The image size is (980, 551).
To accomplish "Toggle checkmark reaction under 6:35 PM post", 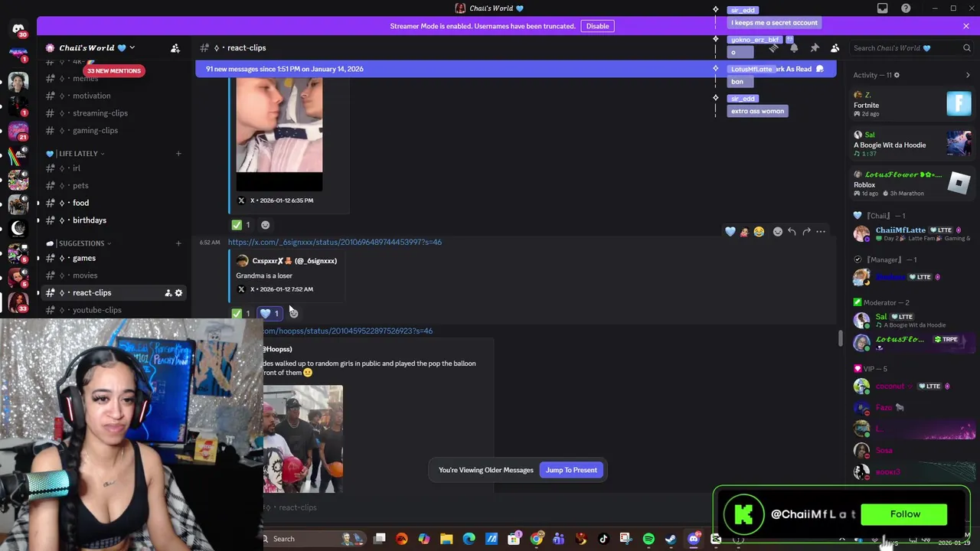I will pos(242,225).
